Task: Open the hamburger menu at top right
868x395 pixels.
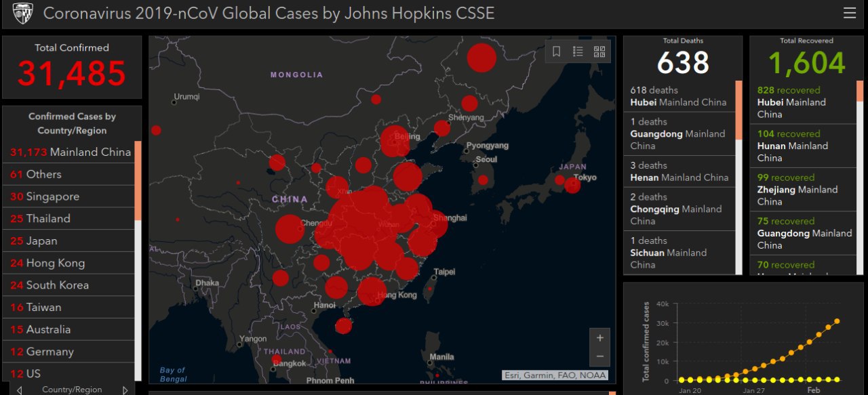Action: pyautogui.click(x=850, y=13)
